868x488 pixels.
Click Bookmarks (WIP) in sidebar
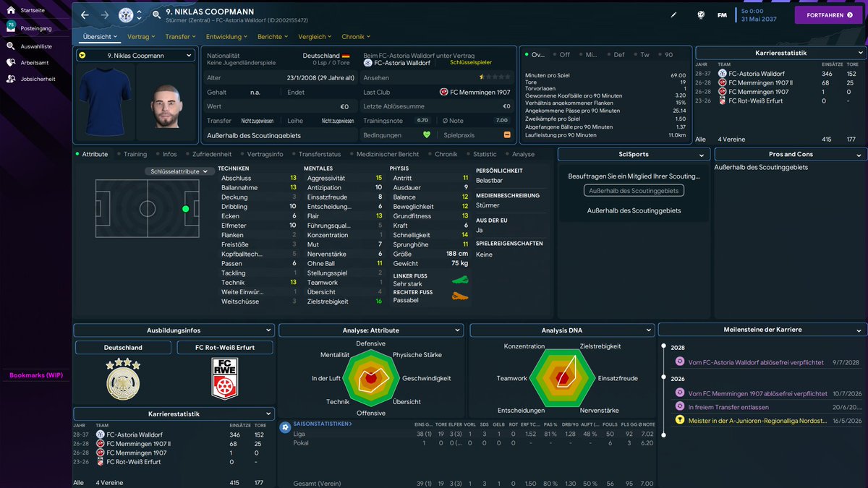click(x=35, y=375)
